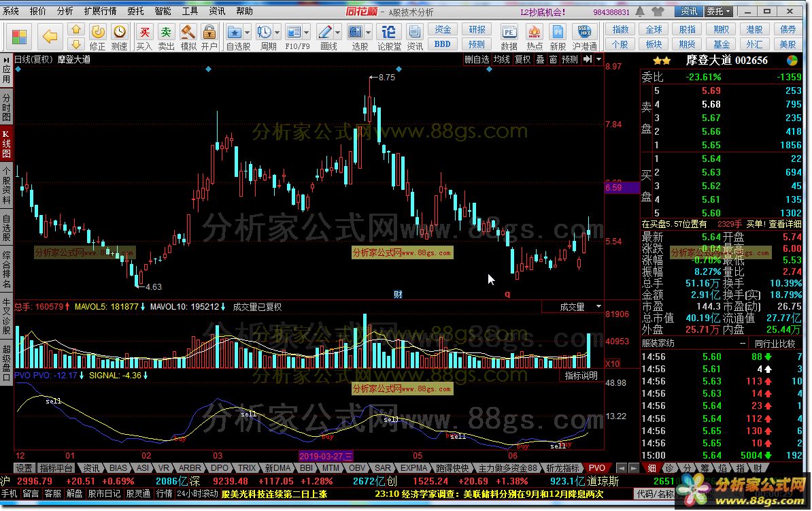Switch to the TRIX indicator tab
The image size is (812, 511).
[x=246, y=468]
